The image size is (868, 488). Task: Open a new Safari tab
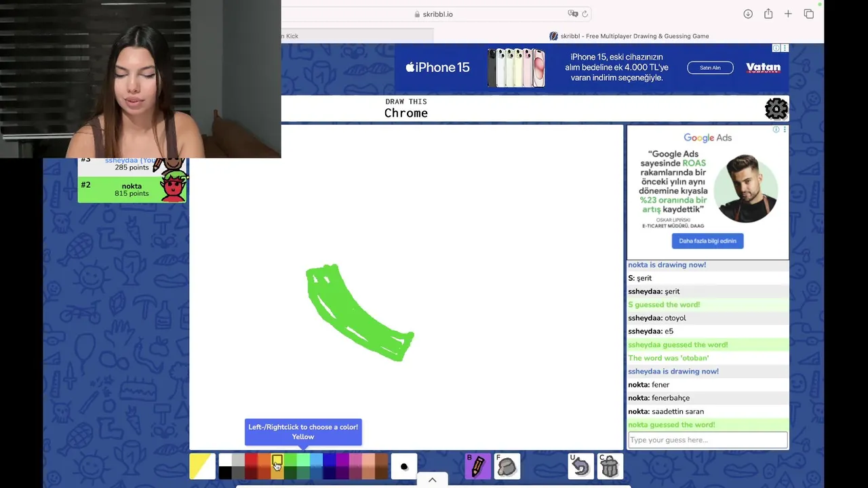788,14
